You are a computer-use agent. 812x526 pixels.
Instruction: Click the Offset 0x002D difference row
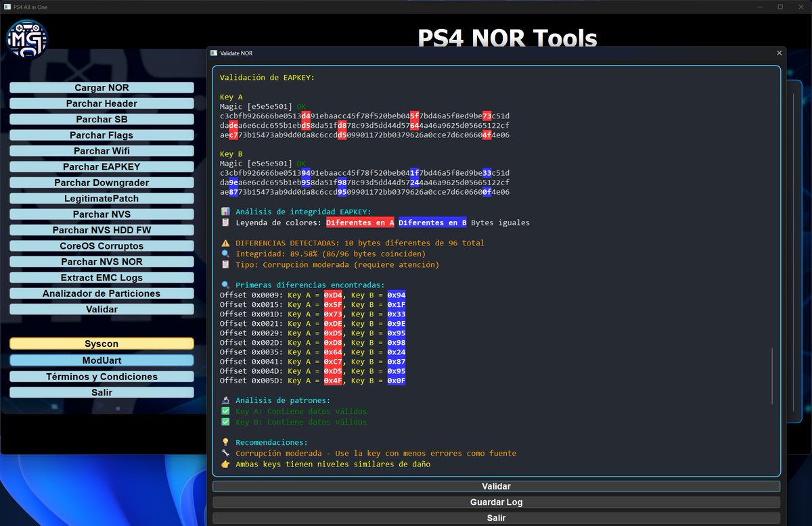tap(313, 343)
